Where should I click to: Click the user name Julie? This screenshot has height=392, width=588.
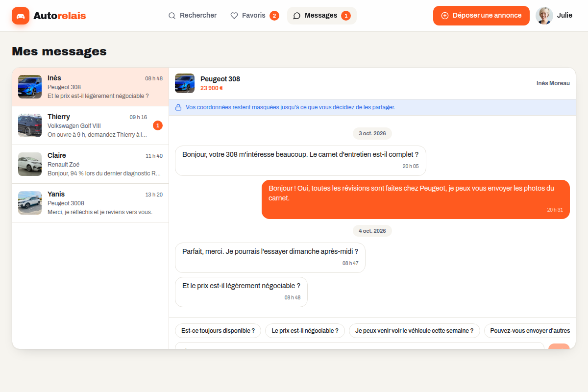click(564, 16)
